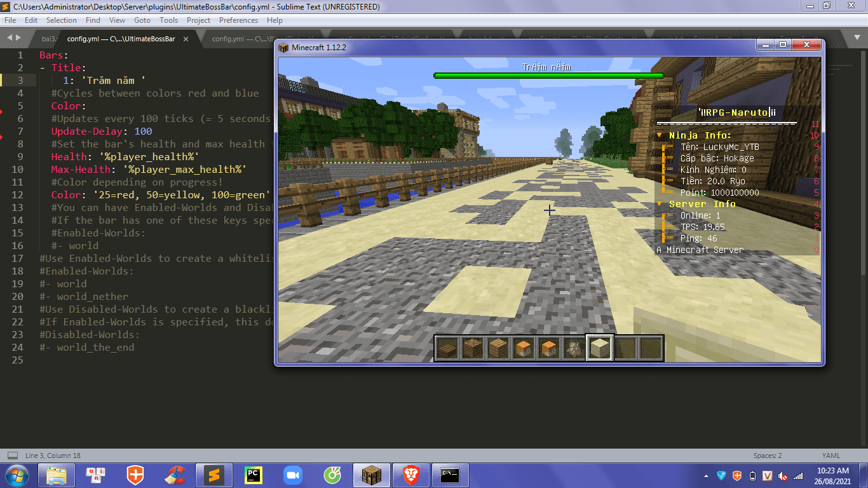Screen dimensions: 868x488
Task: Open Windows Explorer from the taskbar
Action: pos(57,475)
